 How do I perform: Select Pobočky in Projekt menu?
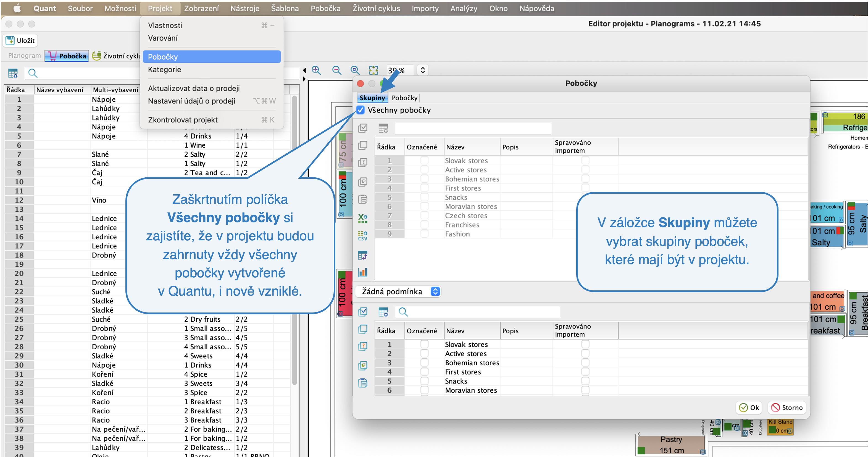tap(212, 57)
